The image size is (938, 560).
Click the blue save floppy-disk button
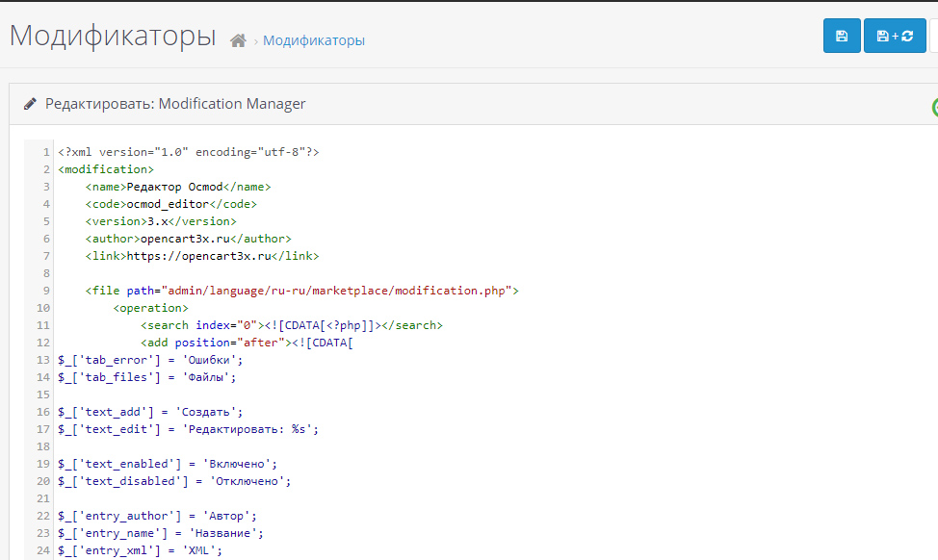pos(842,36)
